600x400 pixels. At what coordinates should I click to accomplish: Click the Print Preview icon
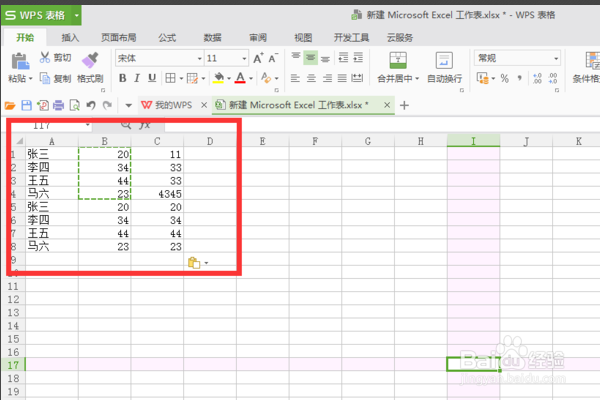[x=75, y=105]
